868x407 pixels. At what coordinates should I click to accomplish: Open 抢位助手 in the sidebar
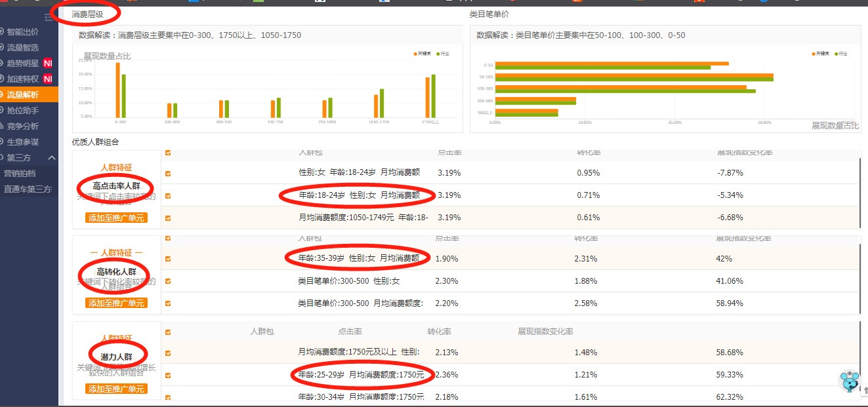click(23, 110)
